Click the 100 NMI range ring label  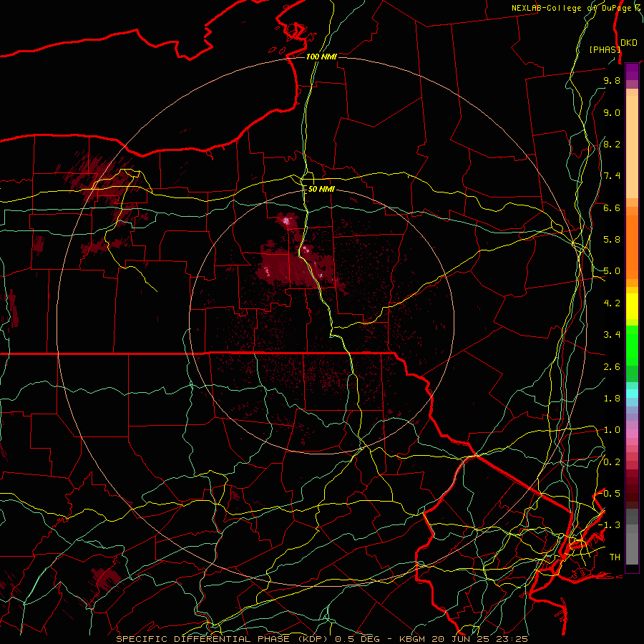tap(321, 57)
